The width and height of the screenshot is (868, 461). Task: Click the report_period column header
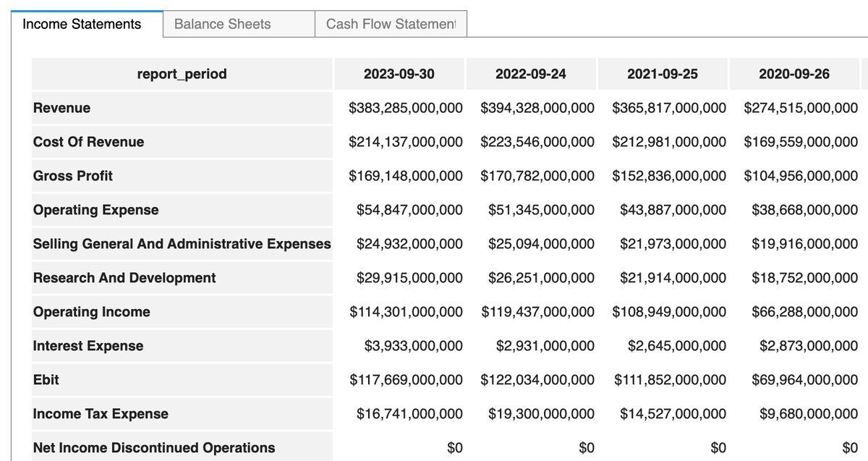pyautogui.click(x=182, y=74)
